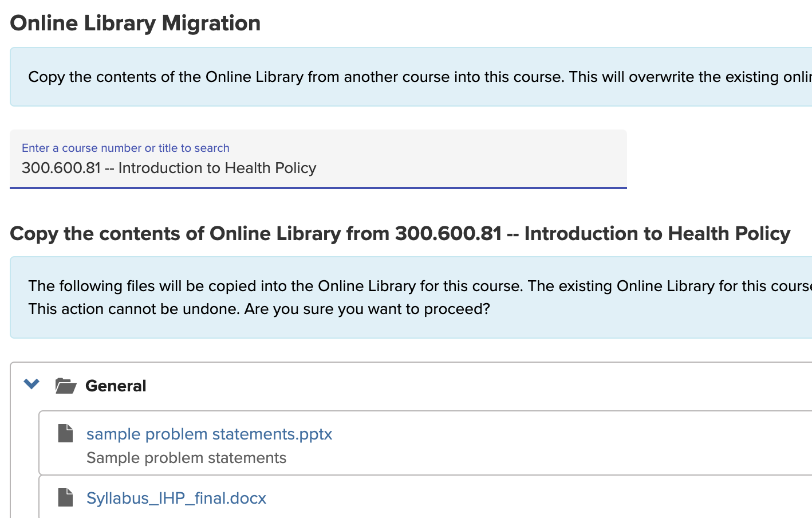
Task: Collapse the General folder chevron
Action: 31,384
